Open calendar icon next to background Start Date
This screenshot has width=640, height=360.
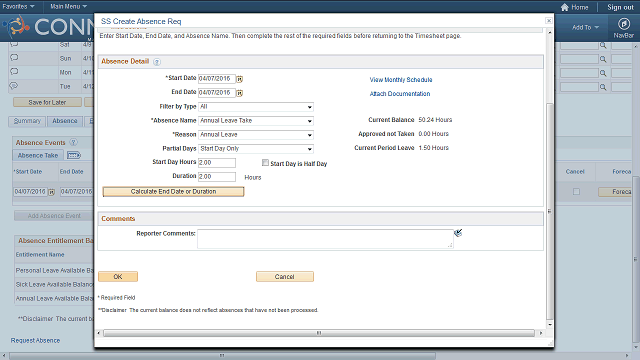point(51,192)
